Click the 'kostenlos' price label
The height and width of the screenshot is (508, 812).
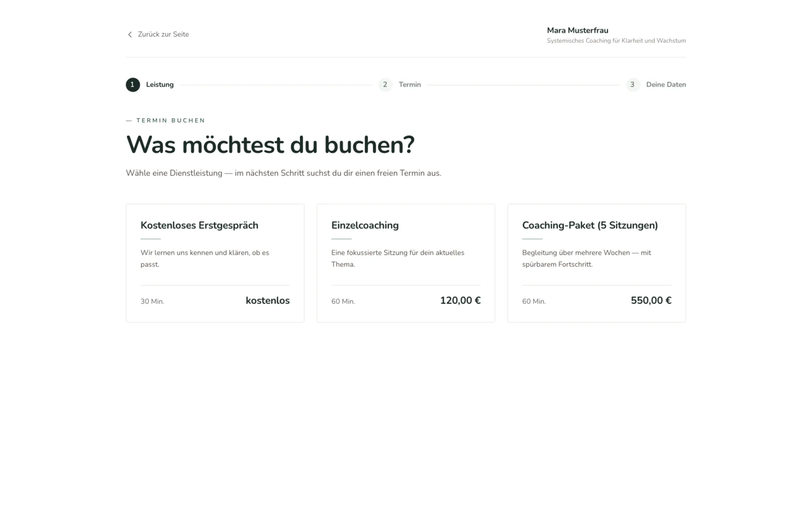pyautogui.click(x=268, y=300)
